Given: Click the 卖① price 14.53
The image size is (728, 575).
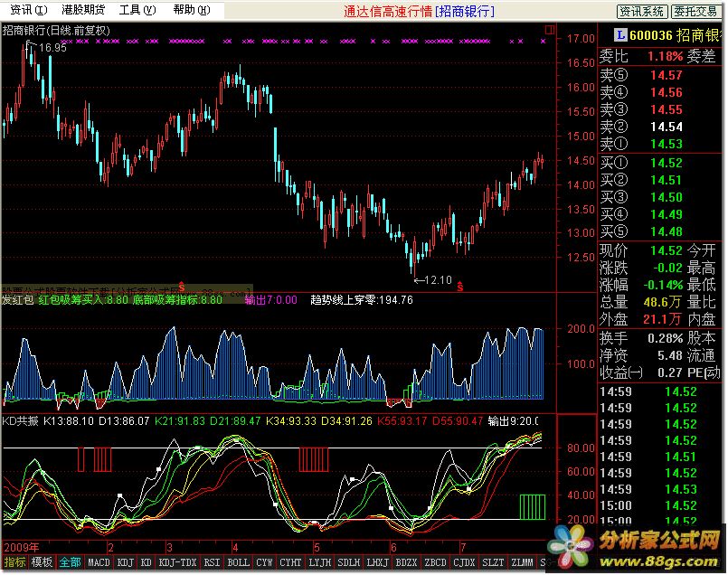Looking at the screenshot, I should coord(666,144).
